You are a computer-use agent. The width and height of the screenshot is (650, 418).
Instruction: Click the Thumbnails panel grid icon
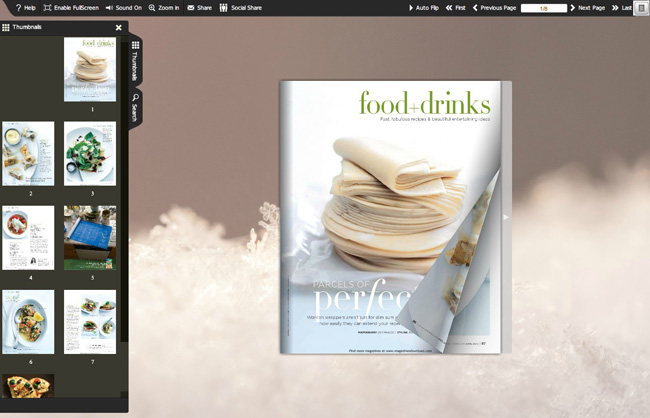[x=6, y=27]
